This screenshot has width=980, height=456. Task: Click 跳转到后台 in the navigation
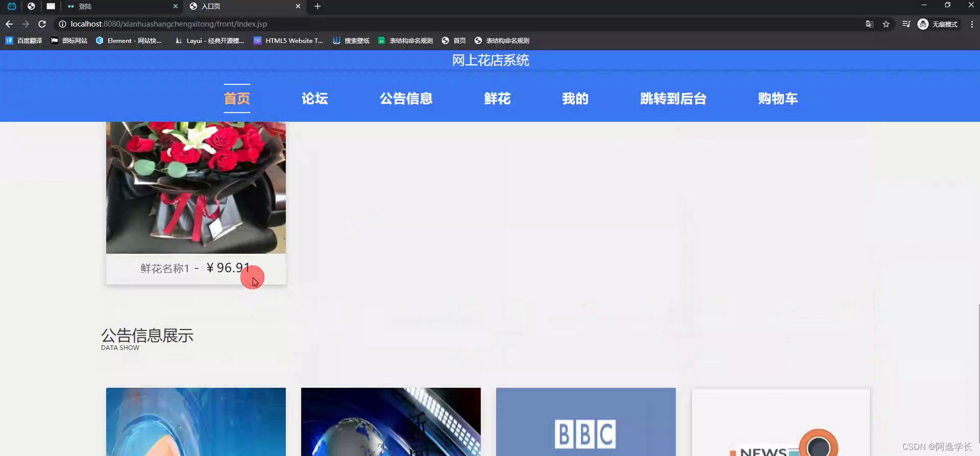[673, 99]
